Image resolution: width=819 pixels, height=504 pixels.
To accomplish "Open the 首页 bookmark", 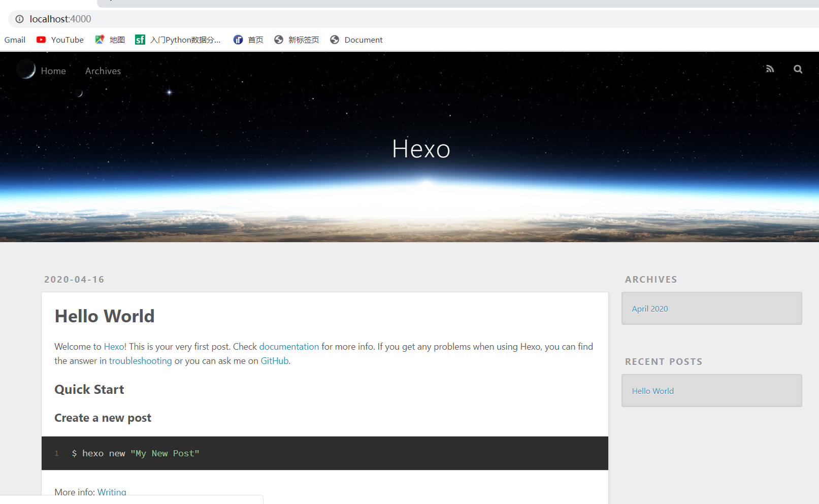I will coord(248,40).
